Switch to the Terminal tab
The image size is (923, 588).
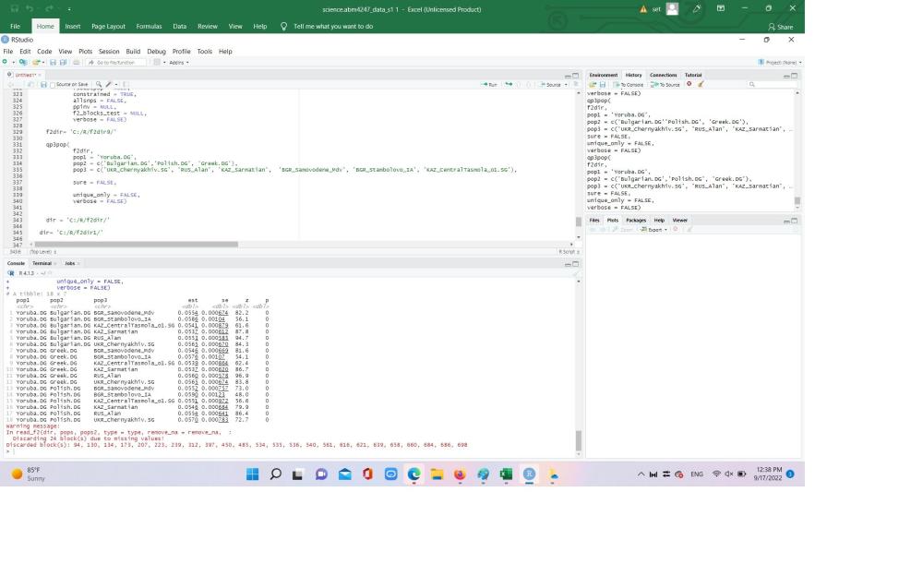tap(42, 263)
